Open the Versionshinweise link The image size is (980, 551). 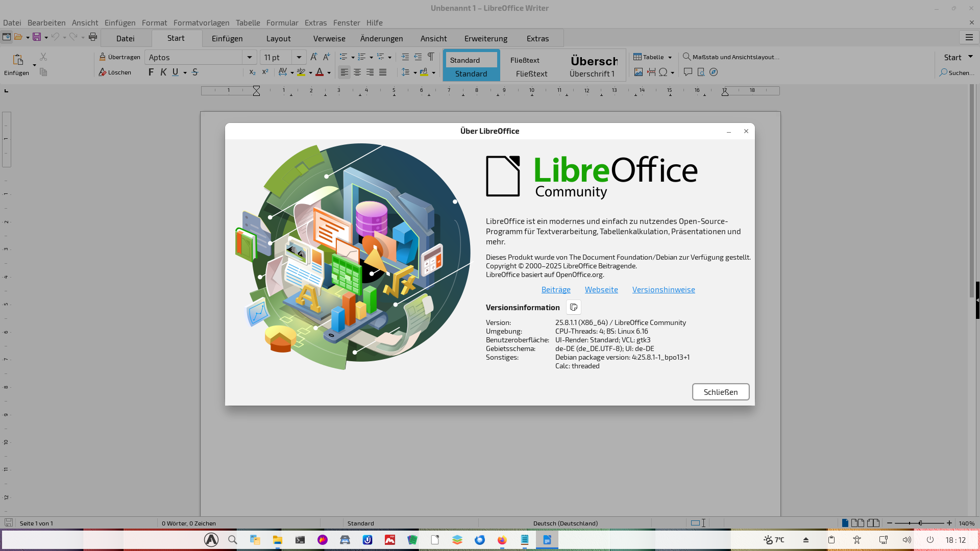coord(663,289)
